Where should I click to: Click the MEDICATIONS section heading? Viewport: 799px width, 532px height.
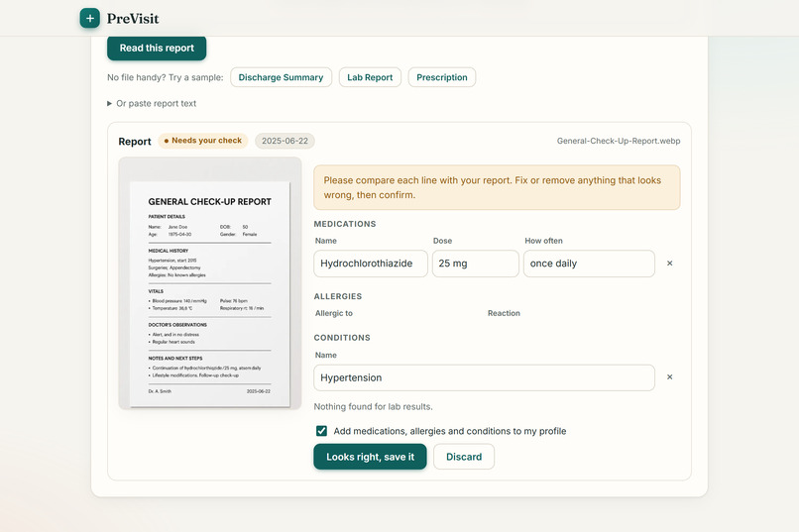point(345,224)
